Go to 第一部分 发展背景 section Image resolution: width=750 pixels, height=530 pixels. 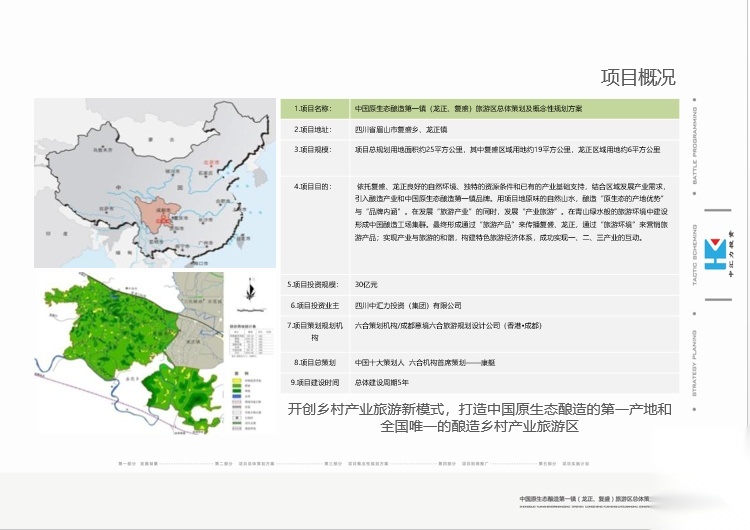138,464
